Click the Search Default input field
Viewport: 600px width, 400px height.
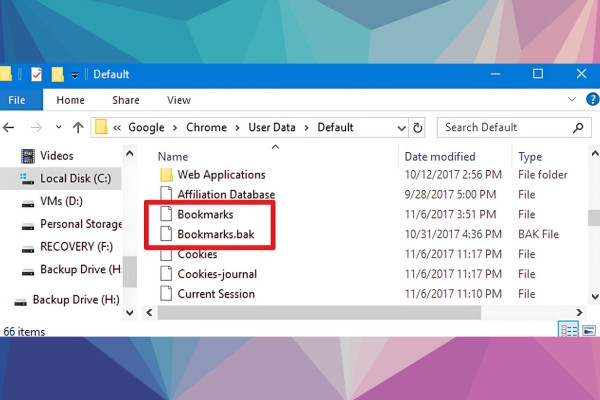pos(514,127)
